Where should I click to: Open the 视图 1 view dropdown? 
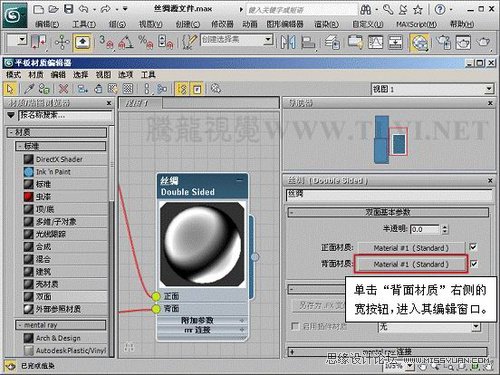coord(489,89)
